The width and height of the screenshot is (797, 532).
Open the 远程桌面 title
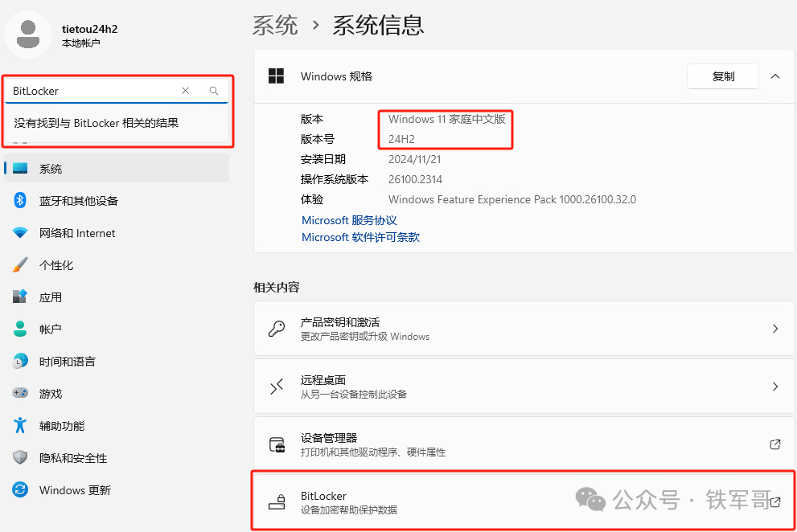tap(323, 381)
